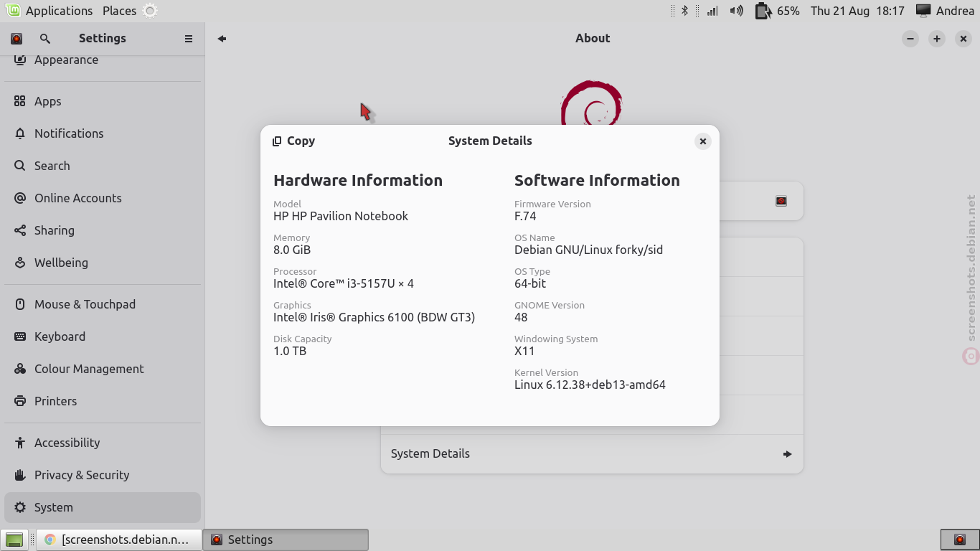Click the Accessibility figure icon
The width and height of the screenshot is (980, 551).
point(20,443)
